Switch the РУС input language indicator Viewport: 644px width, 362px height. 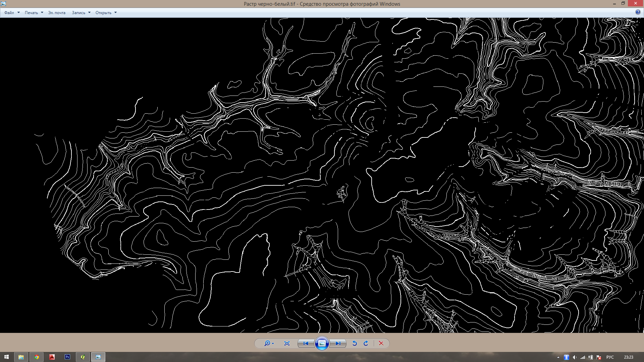(x=610, y=357)
